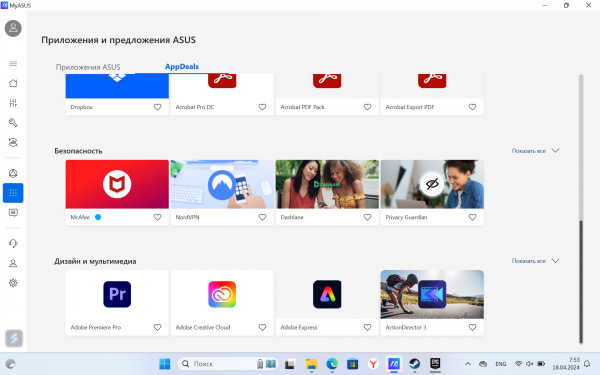600x375 pixels.
Task: Open the user account avatar in the sidebar
Action: click(13, 28)
